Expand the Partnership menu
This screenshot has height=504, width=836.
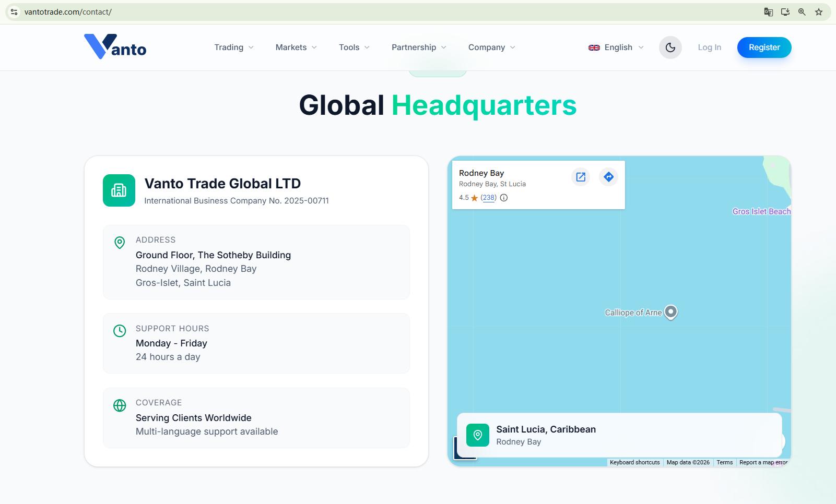coord(419,47)
